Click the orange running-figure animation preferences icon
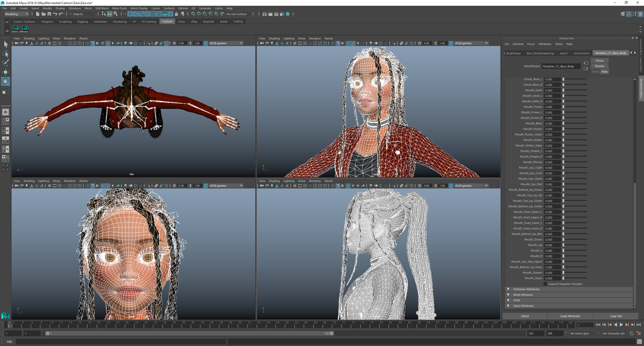This screenshot has height=346, width=644. coord(639,333)
